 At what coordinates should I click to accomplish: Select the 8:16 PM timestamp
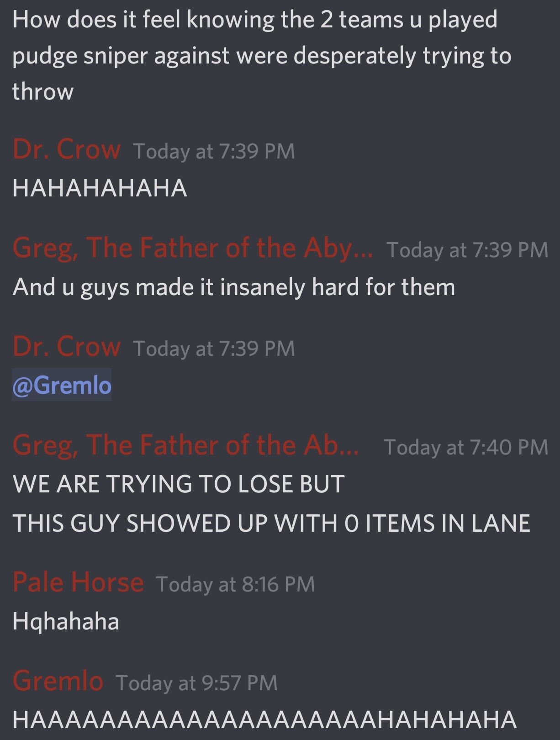click(x=235, y=584)
